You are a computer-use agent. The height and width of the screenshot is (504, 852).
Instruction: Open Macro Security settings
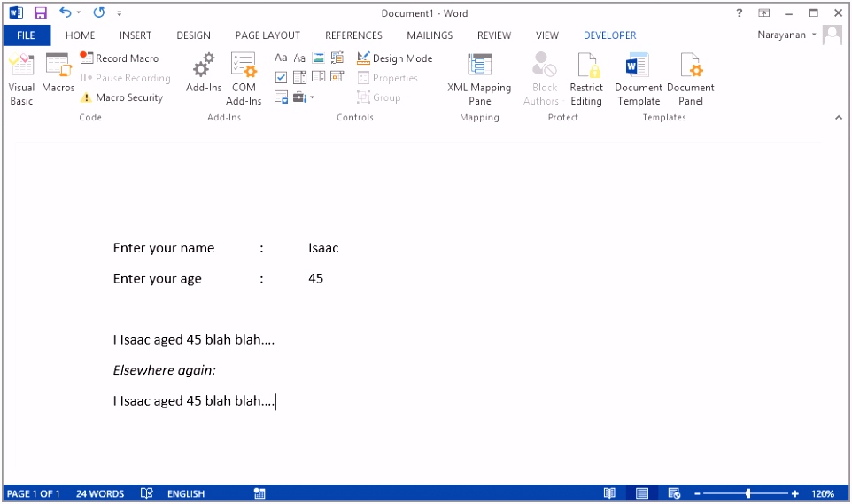(x=121, y=97)
